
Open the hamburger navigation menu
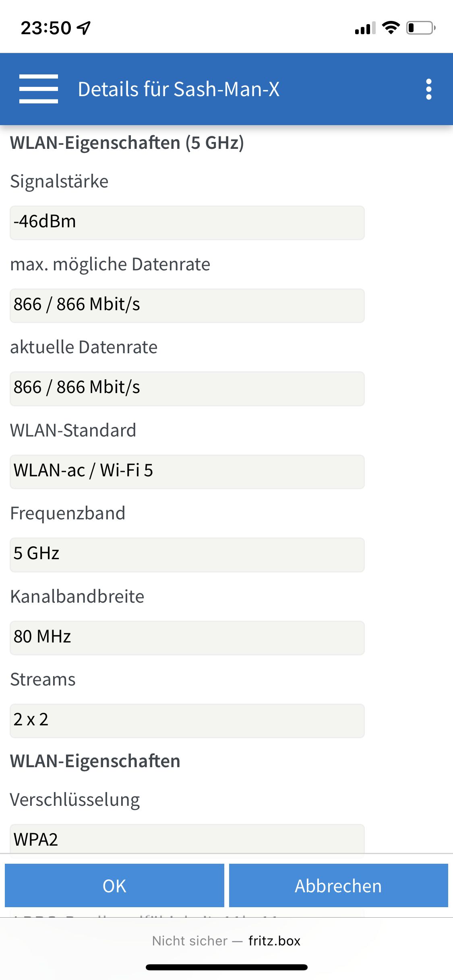click(38, 89)
